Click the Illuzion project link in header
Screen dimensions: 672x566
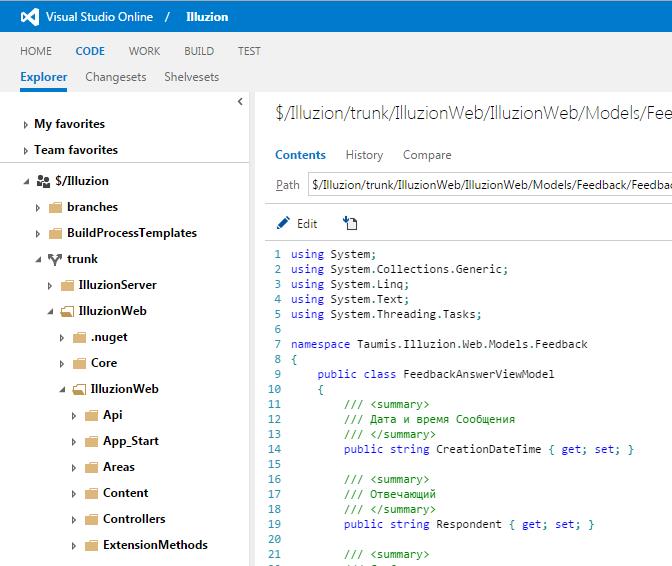coord(207,17)
